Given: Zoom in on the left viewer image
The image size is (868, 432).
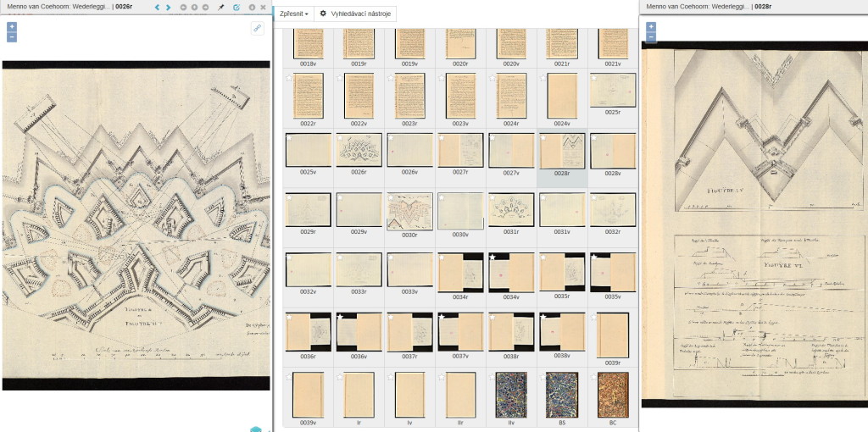Looking at the screenshot, I should 12,26.
